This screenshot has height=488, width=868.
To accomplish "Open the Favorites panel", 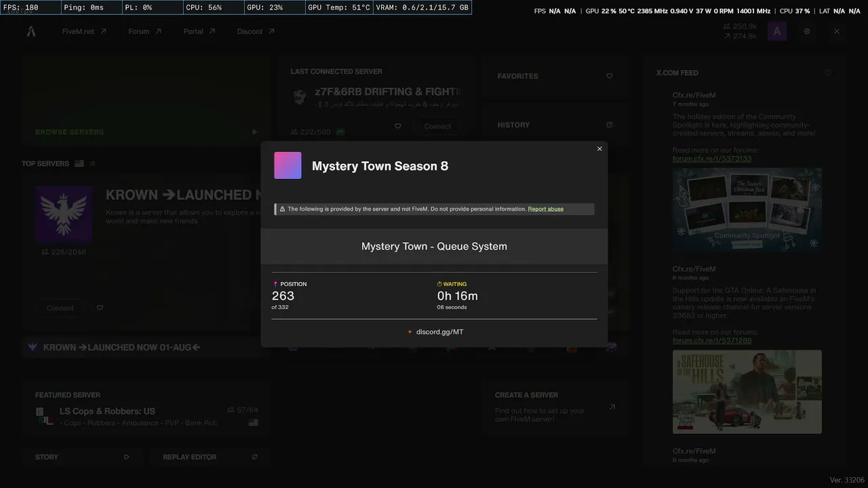I will pos(555,76).
